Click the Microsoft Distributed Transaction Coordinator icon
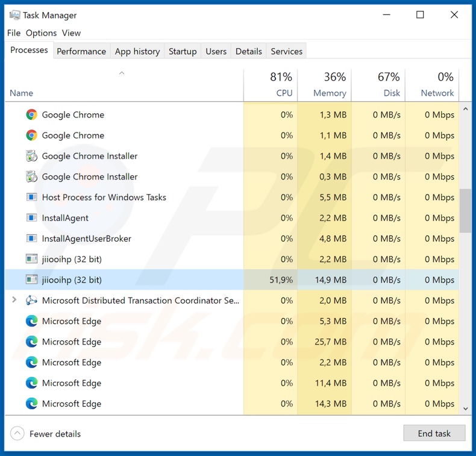This screenshot has width=476, height=456. pyautogui.click(x=31, y=301)
